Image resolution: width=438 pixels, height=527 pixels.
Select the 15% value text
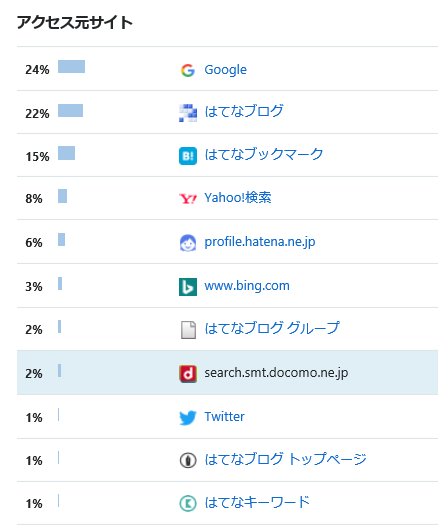(x=37, y=157)
